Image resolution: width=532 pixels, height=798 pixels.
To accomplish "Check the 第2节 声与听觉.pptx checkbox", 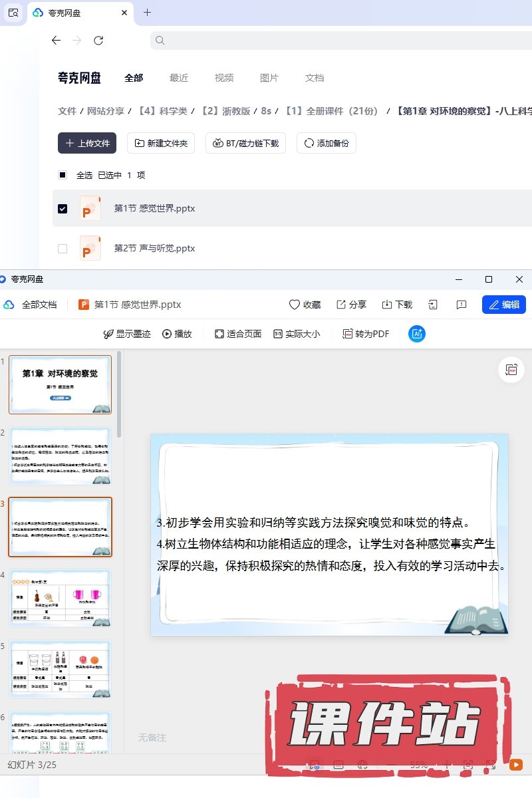I will tap(63, 248).
